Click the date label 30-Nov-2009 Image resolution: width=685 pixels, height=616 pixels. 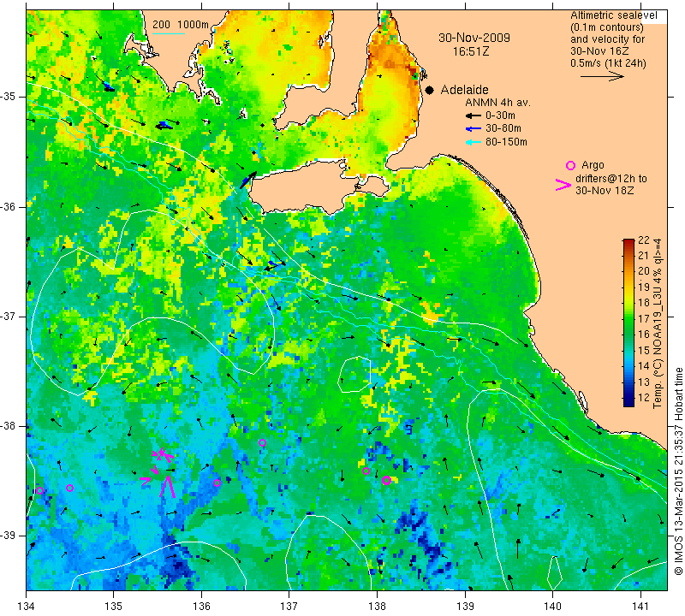(x=474, y=38)
